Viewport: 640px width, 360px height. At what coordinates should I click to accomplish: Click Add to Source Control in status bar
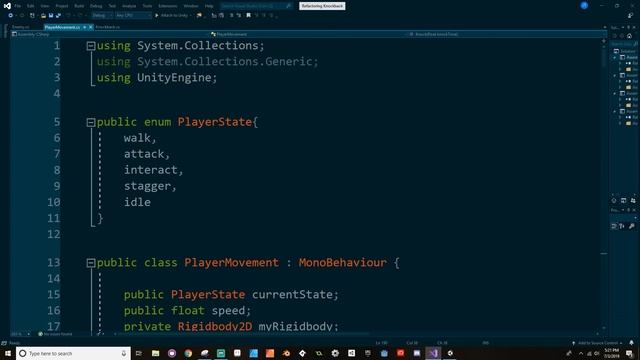[x=598, y=343]
